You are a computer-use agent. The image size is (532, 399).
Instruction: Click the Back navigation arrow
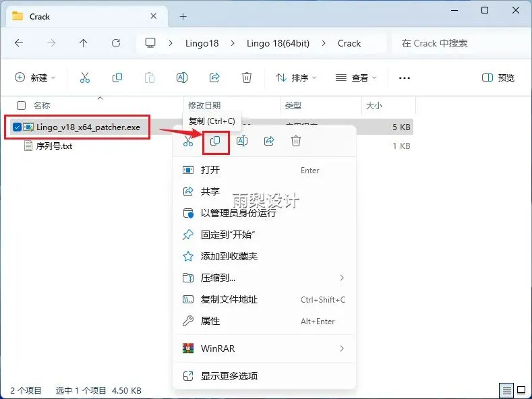[x=19, y=43]
